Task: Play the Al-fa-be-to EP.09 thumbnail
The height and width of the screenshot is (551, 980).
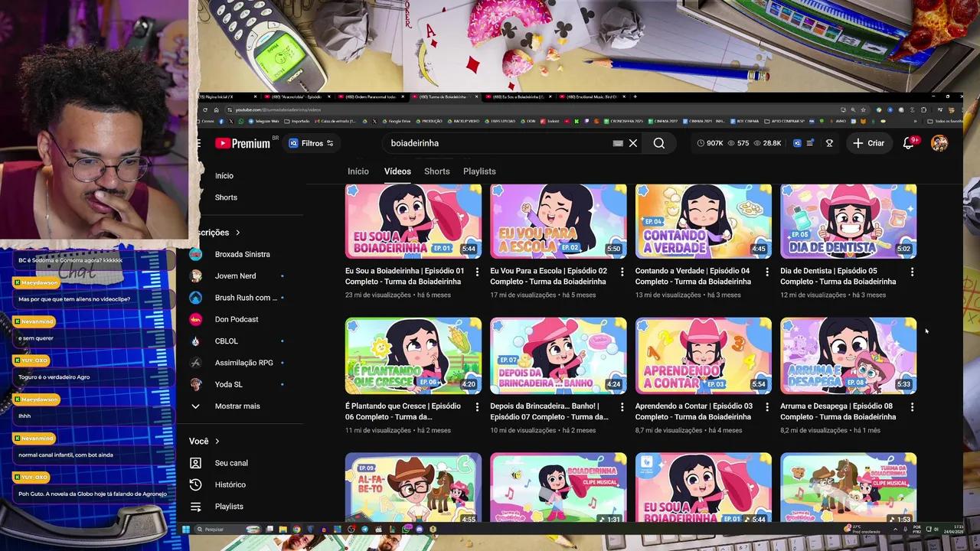Action: point(413,488)
